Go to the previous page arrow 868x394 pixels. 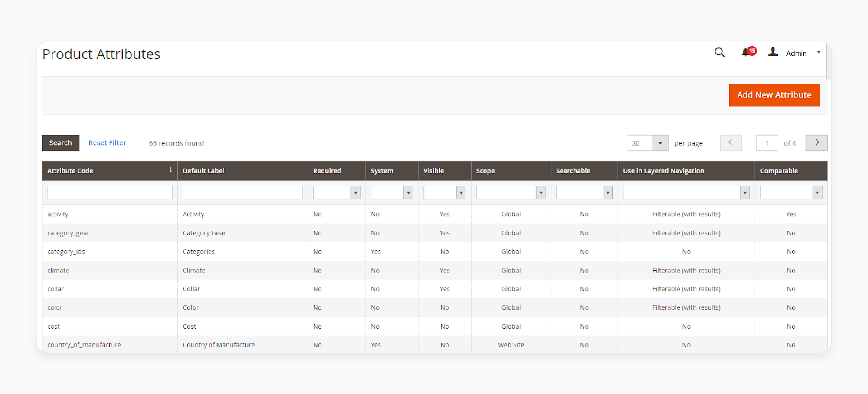[x=731, y=143]
